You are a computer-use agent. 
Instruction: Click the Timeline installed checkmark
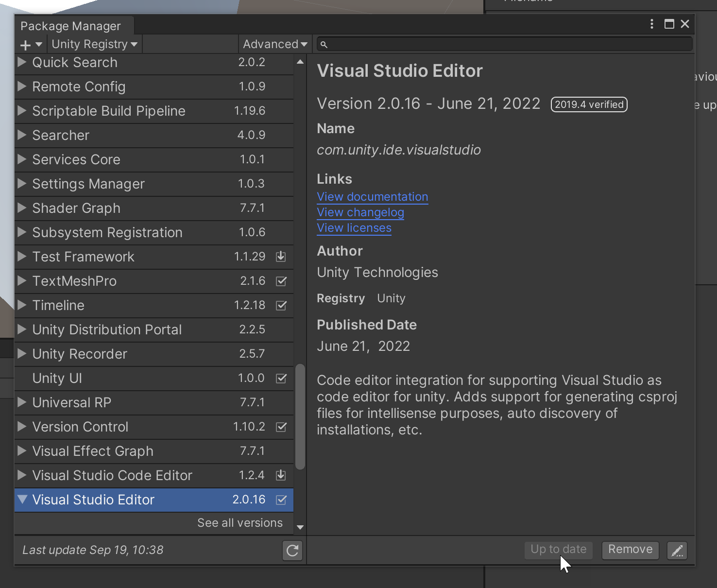tap(281, 305)
